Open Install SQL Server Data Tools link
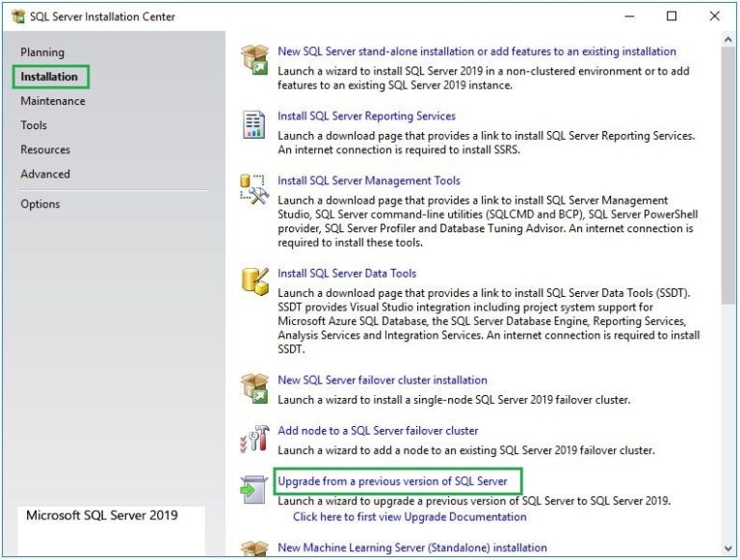This screenshot has height=560, width=740. tap(347, 274)
